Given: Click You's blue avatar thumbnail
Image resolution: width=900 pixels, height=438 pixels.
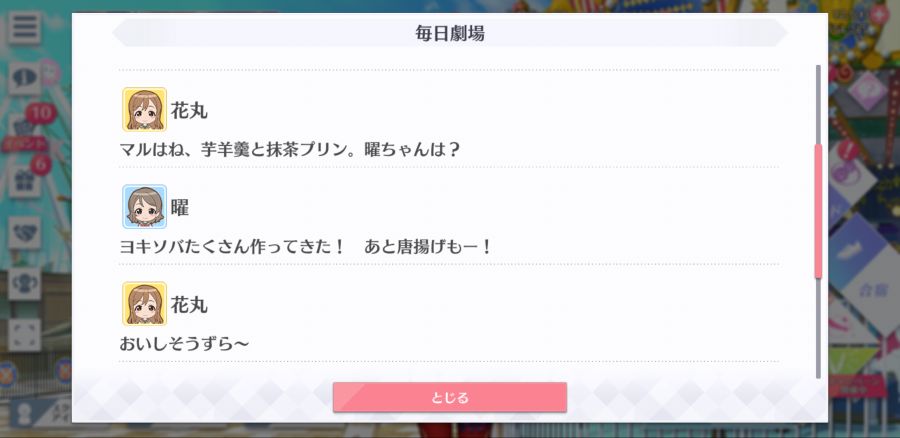Looking at the screenshot, I should (x=144, y=207).
